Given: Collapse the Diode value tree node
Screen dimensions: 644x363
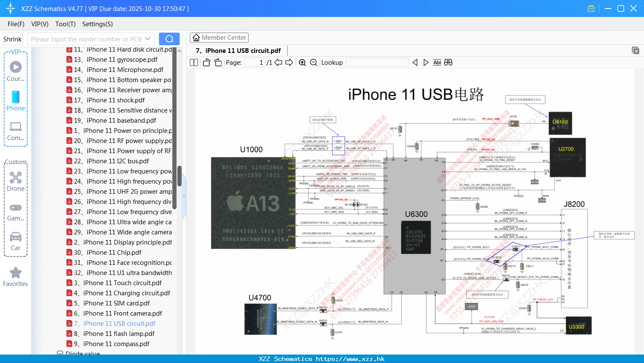Looking at the screenshot, I should [x=60, y=354].
